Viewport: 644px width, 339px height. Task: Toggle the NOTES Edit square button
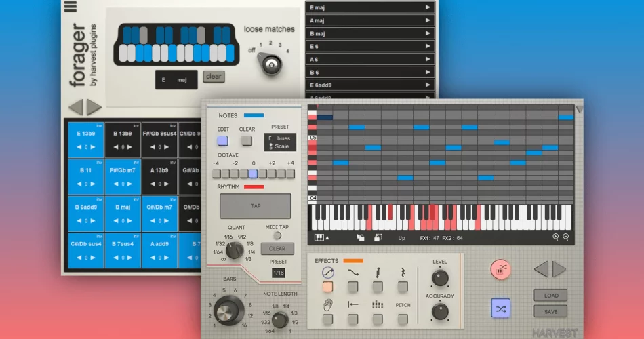222,140
